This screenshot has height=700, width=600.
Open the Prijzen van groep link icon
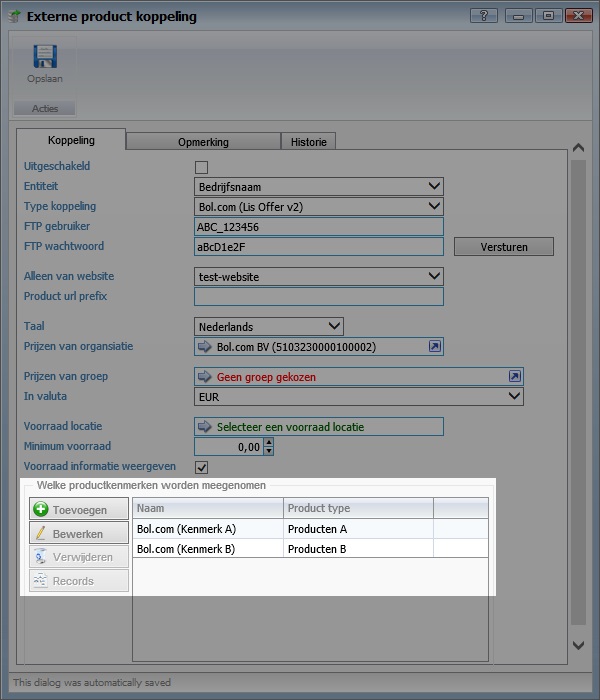tap(514, 377)
